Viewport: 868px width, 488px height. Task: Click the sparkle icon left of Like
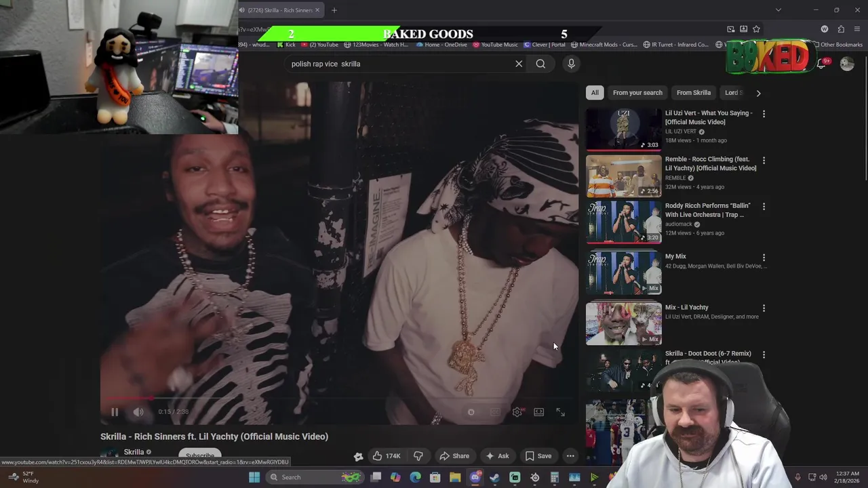click(x=358, y=456)
